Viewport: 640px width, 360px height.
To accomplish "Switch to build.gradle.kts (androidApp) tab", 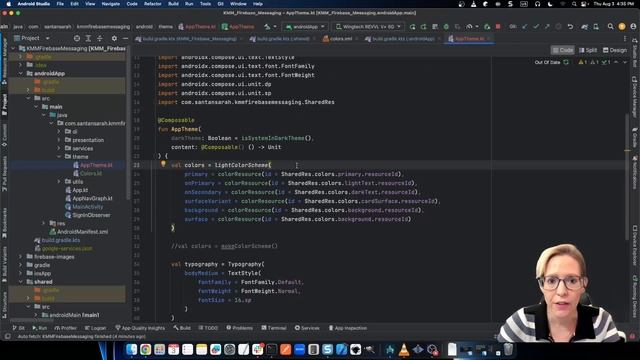I will 402,39.
